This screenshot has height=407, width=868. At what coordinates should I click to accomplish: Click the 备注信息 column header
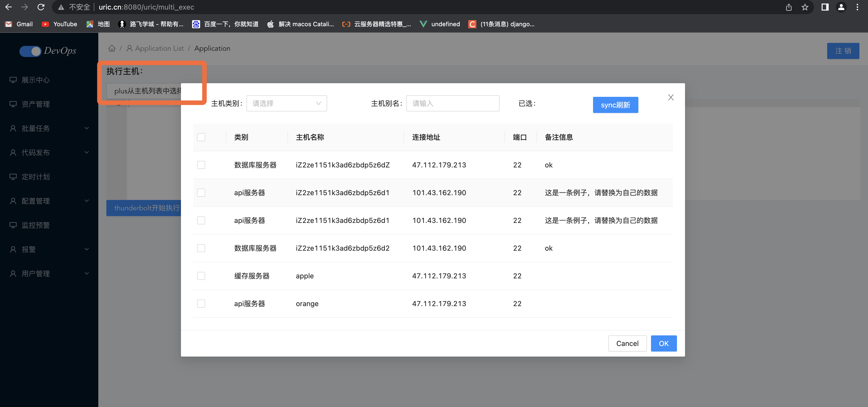[x=559, y=137]
